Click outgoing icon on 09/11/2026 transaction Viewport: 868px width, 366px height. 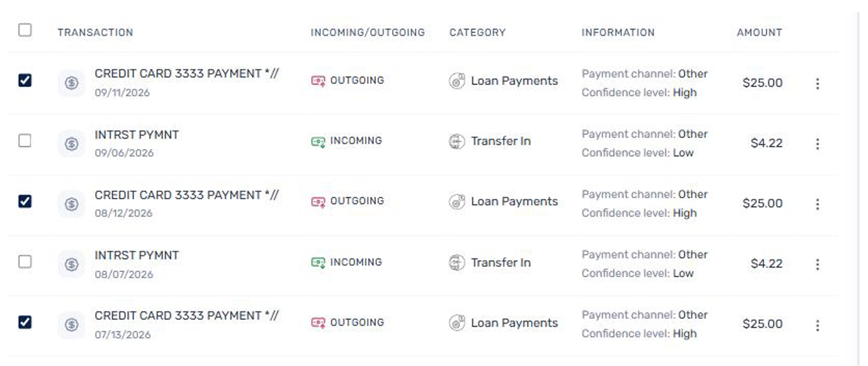coord(318,81)
